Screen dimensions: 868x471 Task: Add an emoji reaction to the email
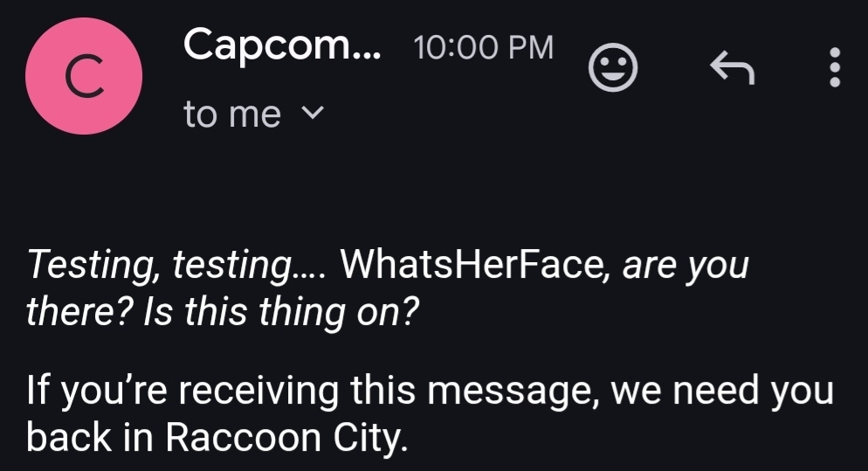[613, 68]
